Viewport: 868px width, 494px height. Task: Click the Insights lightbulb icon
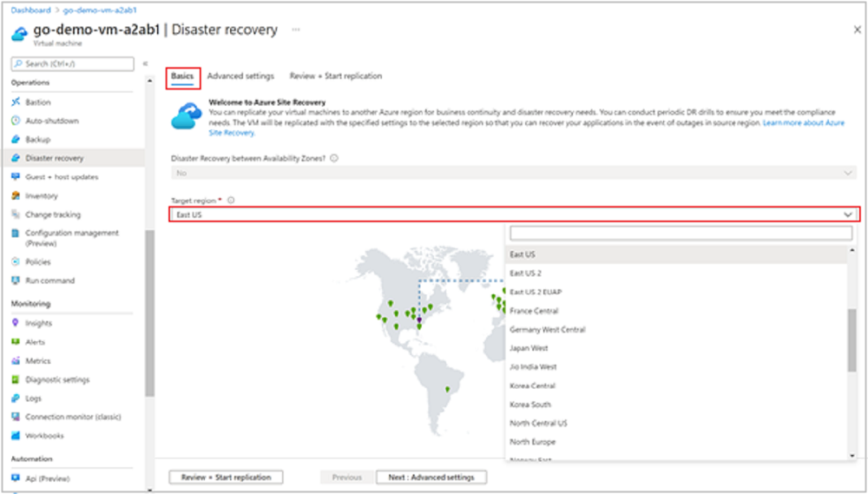tap(16, 323)
